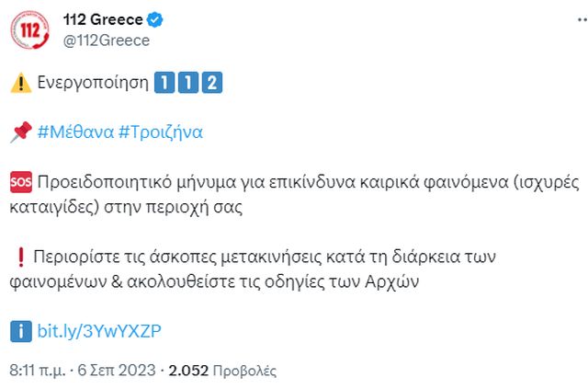The height and width of the screenshot is (389, 588).
Task: Open the #Μέθανα hashtag
Action: point(75,132)
